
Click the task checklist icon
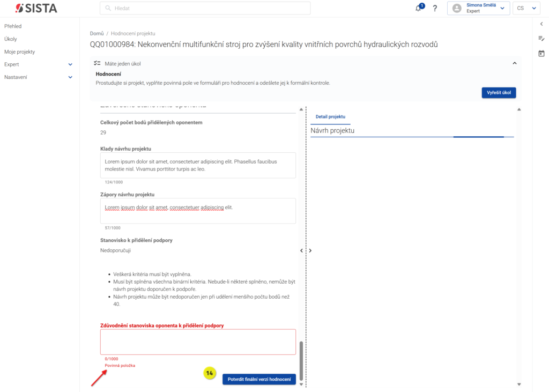(x=97, y=63)
